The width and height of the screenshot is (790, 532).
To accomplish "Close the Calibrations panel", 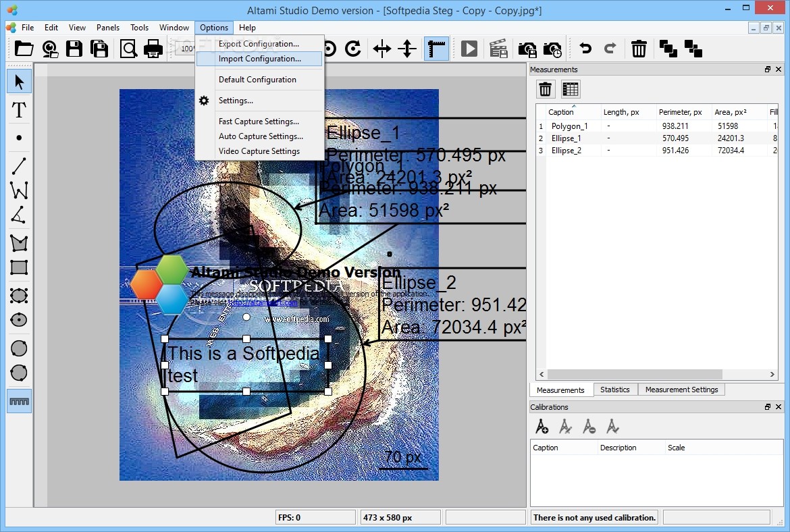I will point(779,407).
